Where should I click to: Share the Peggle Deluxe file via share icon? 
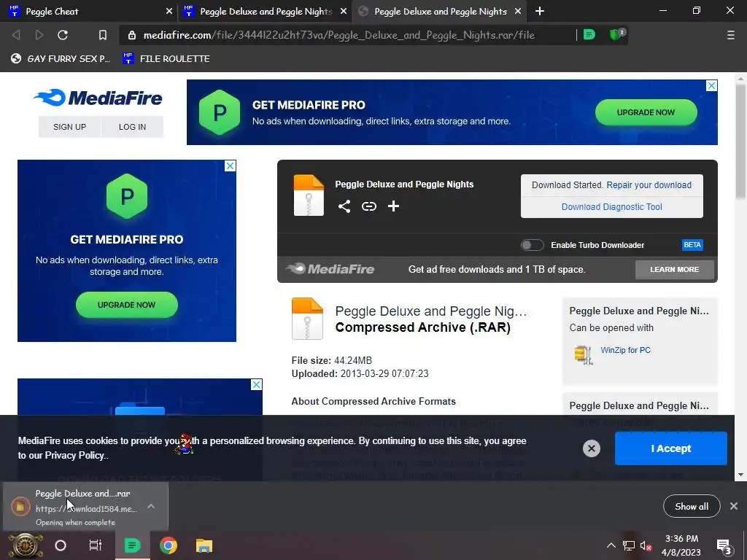coord(344,206)
